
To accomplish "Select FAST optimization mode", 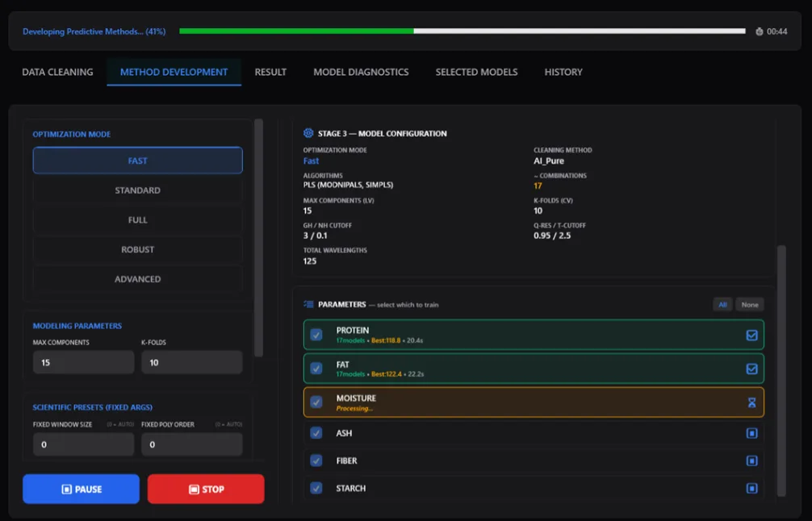I will click(138, 160).
